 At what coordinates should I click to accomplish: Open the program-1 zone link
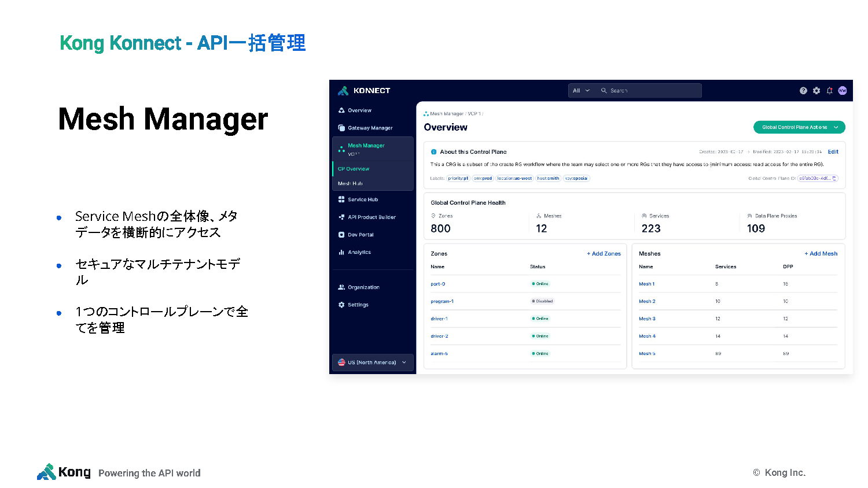(442, 301)
